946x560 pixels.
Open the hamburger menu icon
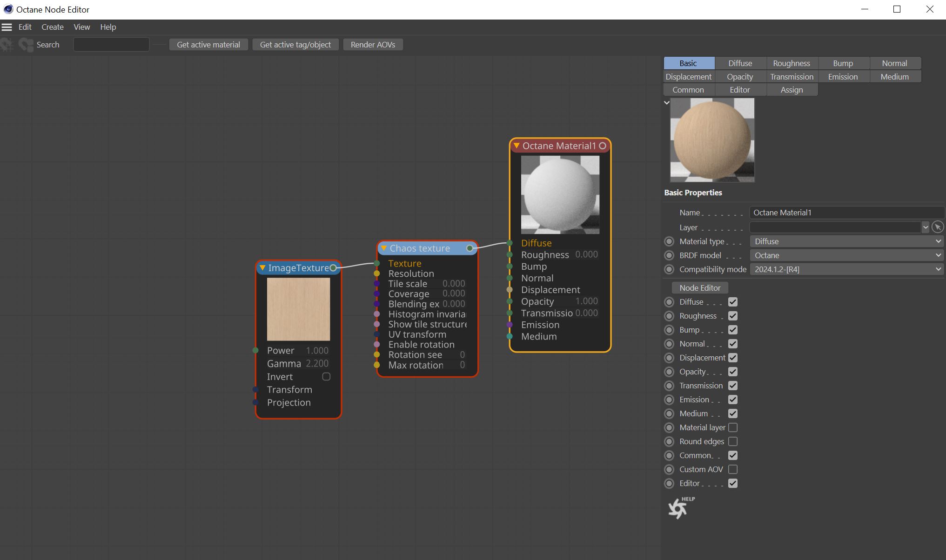point(7,27)
